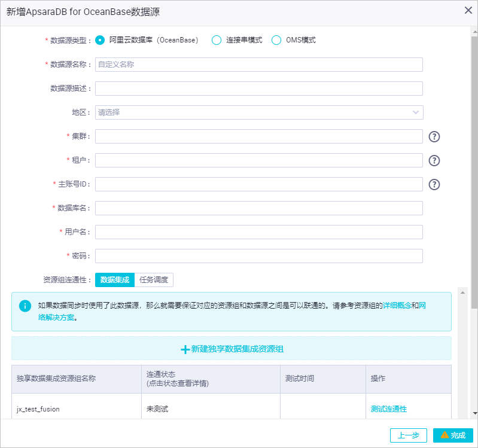Click the scroll up arrow of inner resource panel
Image resolution: width=478 pixels, height=448 pixels.
pos(462,292)
